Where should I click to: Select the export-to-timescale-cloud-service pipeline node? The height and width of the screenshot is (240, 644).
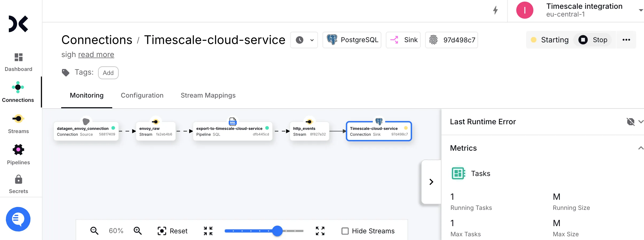[x=233, y=131]
